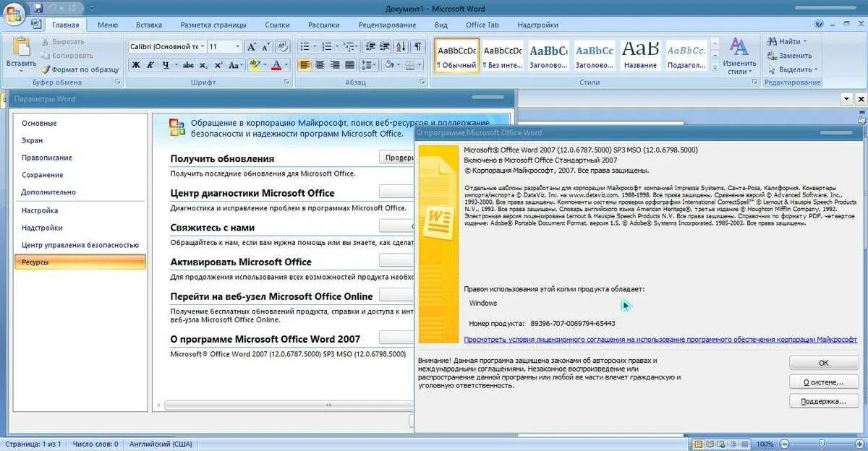
Task: Toggle bold formatting (Ж)
Action: coord(135,65)
